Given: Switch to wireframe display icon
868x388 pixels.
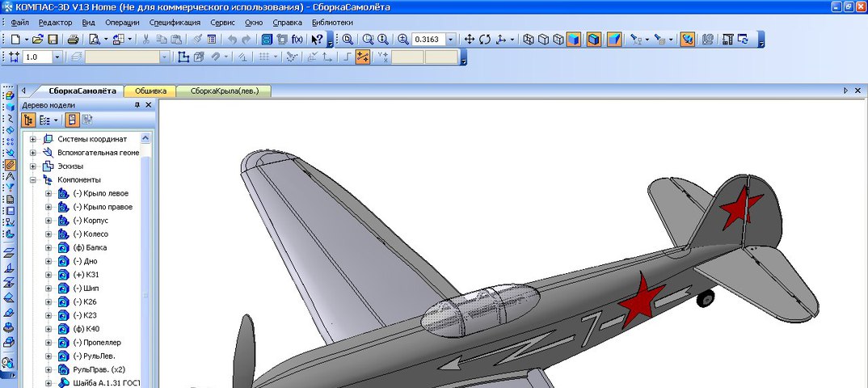Looking at the screenshot, I should [529, 40].
